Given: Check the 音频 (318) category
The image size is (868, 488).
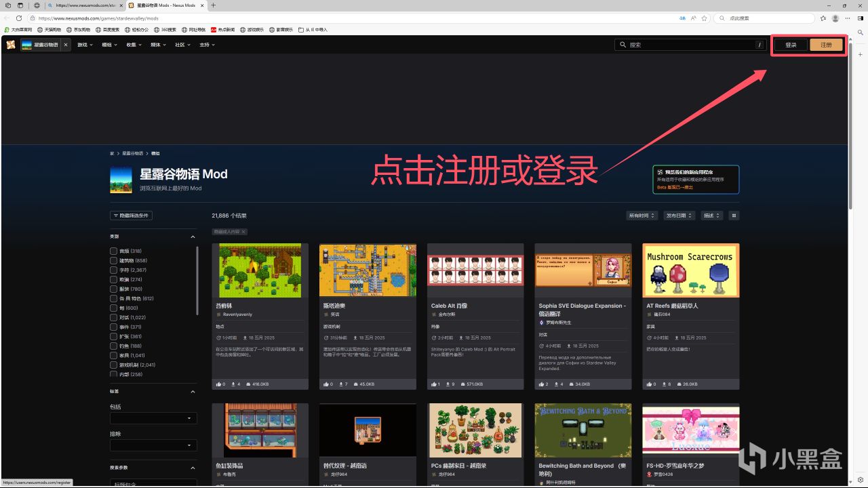Looking at the screenshot, I should coord(113,251).
